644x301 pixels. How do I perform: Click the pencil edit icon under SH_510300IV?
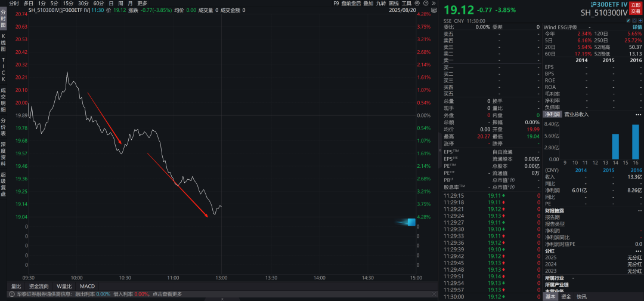pos(628,20)
